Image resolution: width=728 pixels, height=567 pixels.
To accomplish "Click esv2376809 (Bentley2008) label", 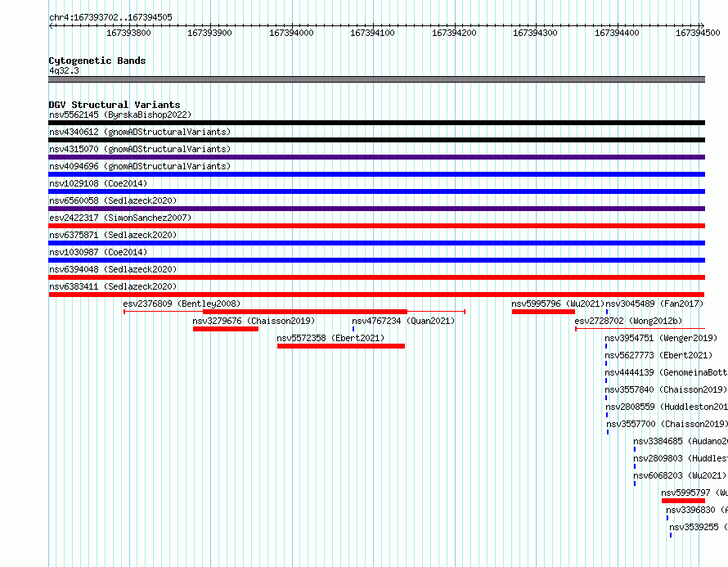I will [182, 304].
